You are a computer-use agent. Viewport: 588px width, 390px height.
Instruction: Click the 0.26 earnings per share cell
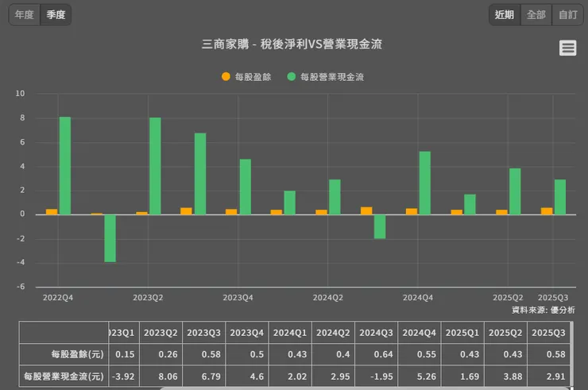coord(161,354)
